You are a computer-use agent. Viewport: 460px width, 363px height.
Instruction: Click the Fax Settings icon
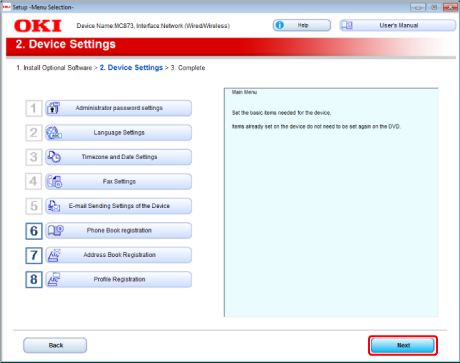tap(54, 182)
